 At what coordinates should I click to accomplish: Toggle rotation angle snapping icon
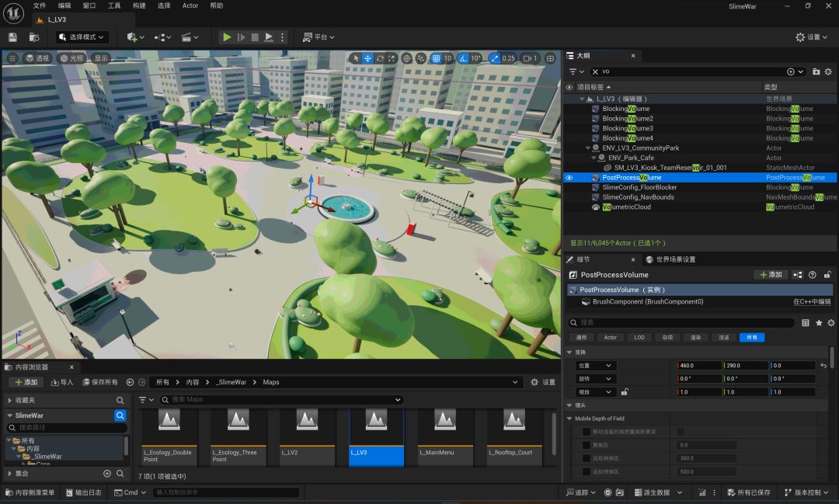click(463, 58)
